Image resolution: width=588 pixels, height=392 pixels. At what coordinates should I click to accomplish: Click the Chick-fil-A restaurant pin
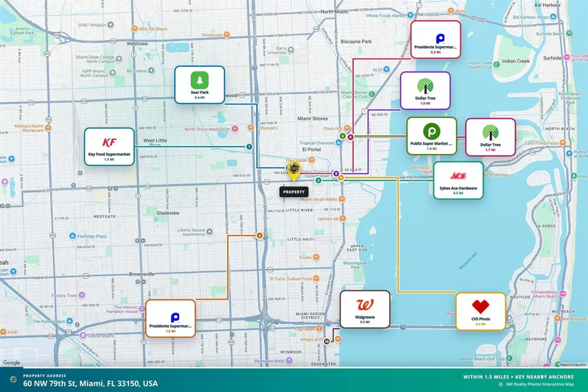(347, 128)
